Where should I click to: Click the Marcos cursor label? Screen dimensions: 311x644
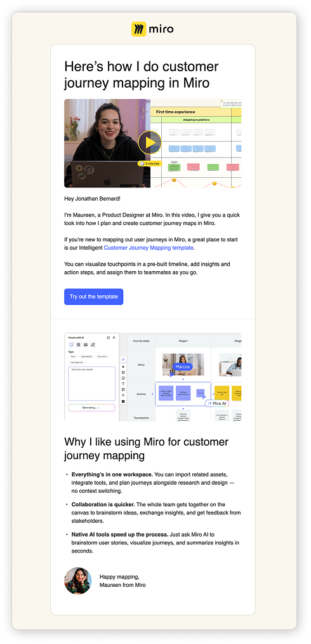tap(182, 366)
